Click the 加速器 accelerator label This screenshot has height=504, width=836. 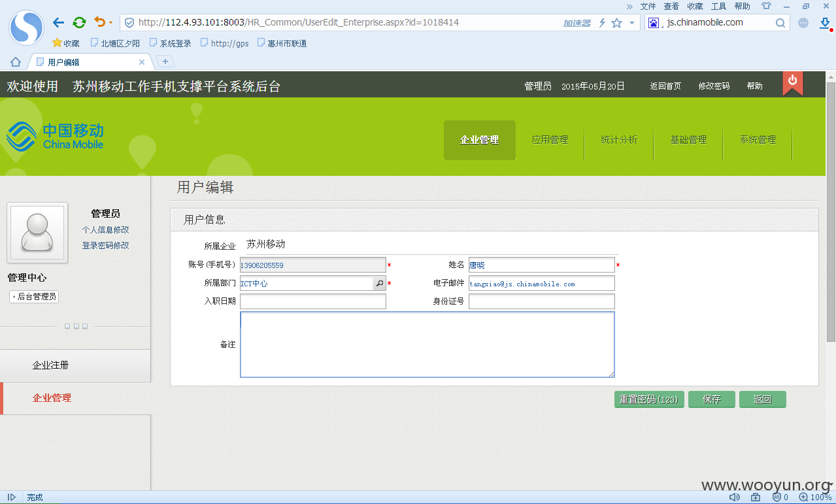point(577,23)
